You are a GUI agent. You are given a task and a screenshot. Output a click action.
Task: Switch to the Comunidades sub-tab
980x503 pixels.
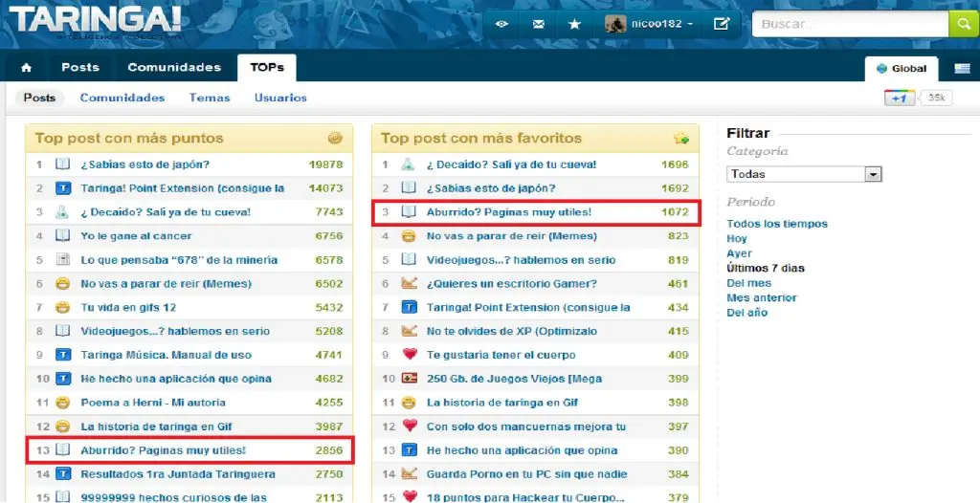122,98
